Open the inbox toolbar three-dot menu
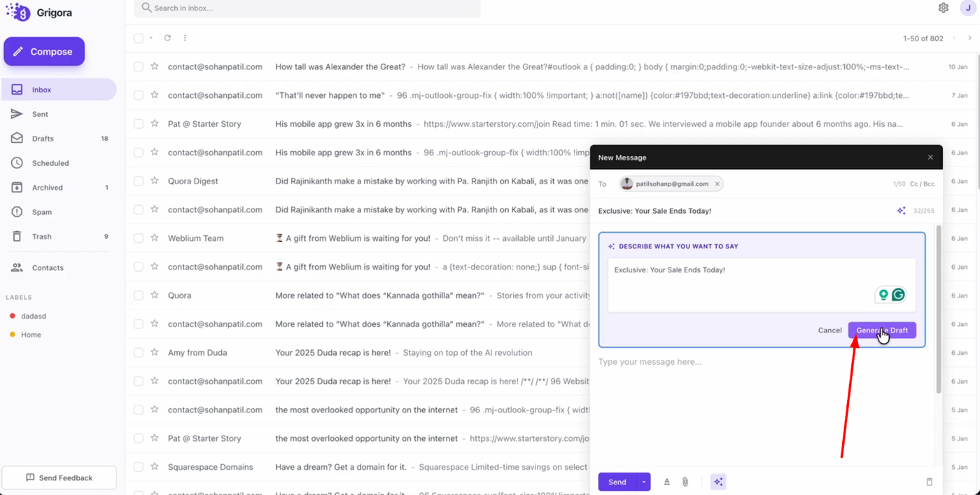This screenshot has width=980, height=495. [185, 38]
